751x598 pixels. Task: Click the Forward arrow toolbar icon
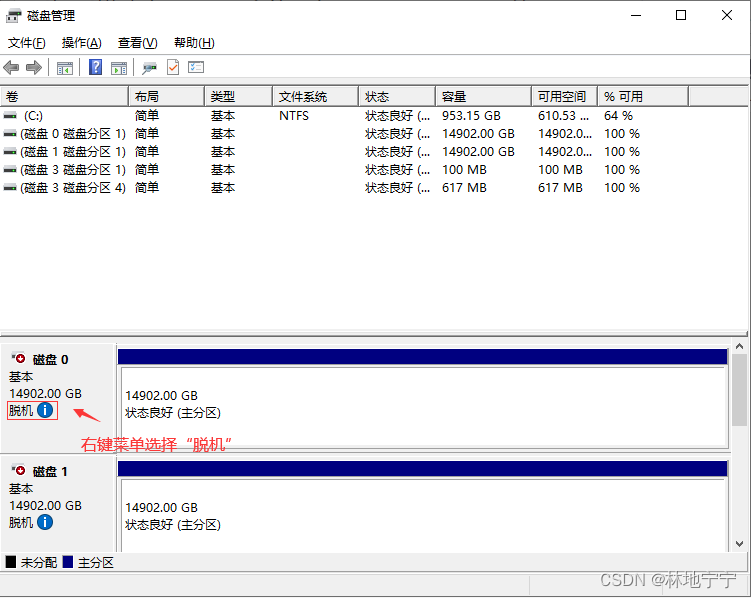tap(34, 68)
